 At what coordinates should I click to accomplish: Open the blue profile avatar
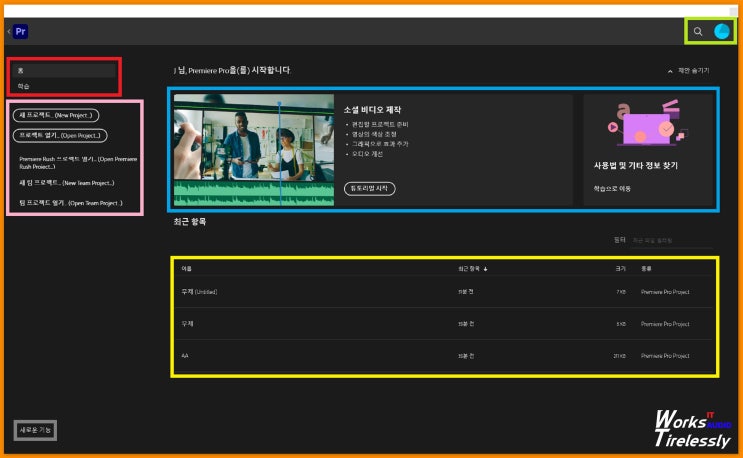722,31
